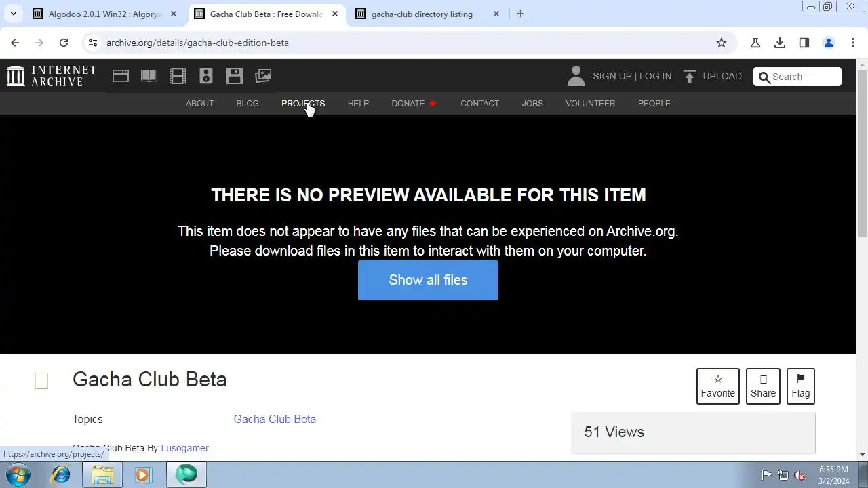This screenshot has width=868, height=488.
Task: Open the Internet Archive home logo
Action: point(52,76)
